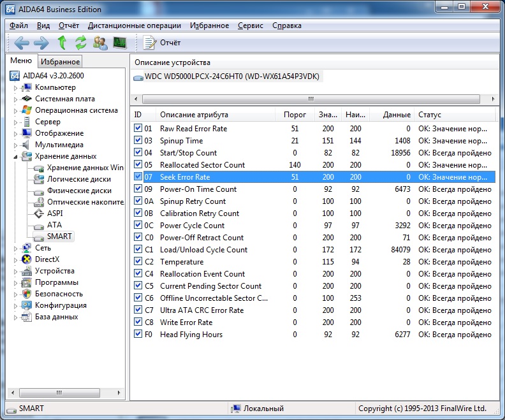Click the green Refresh icon
The image size is (505, 420).
(x=80, y=43)
